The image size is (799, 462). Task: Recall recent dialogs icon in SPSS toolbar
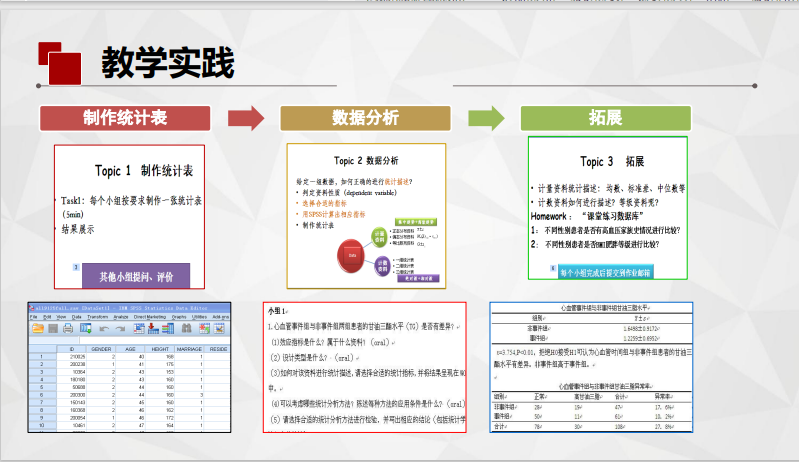tap(86, 328)
